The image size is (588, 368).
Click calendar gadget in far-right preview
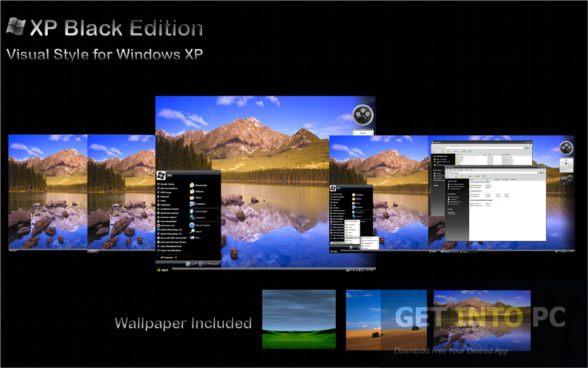point(566,165)
